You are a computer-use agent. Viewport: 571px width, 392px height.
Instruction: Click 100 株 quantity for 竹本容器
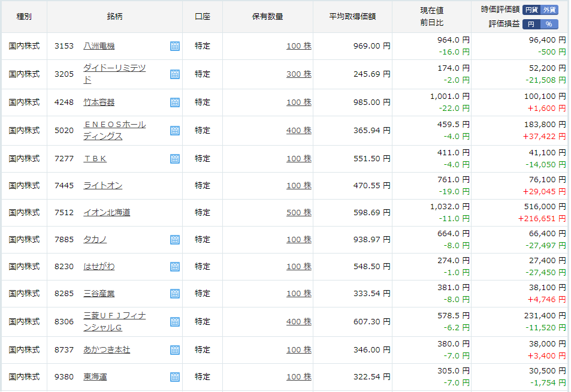(x=299, y=102)
